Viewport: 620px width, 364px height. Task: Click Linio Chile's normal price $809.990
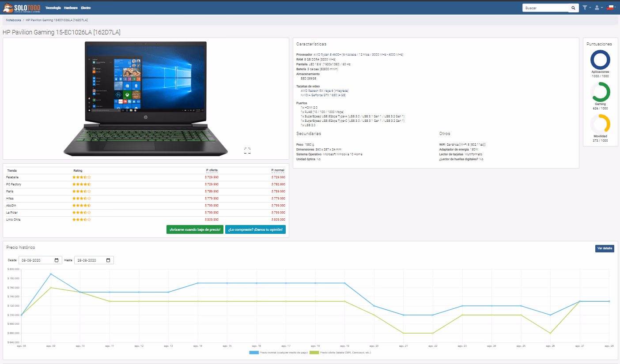[278, 220]
